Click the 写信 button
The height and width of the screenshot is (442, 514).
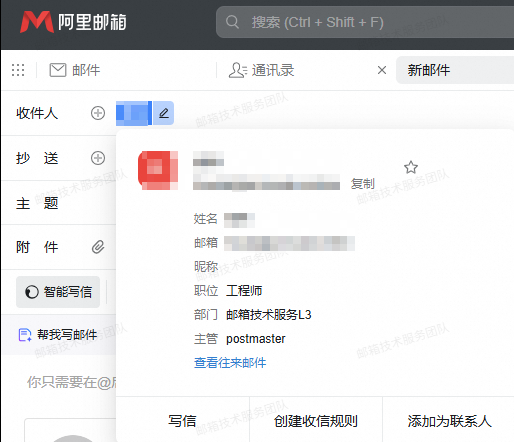tap(182, 421)
